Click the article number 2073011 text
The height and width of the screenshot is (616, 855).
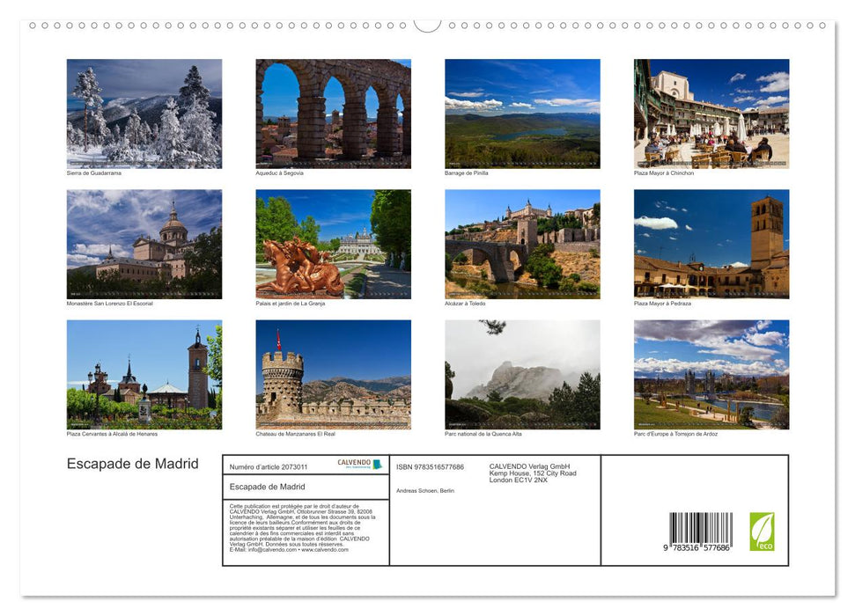coord(269,466)
